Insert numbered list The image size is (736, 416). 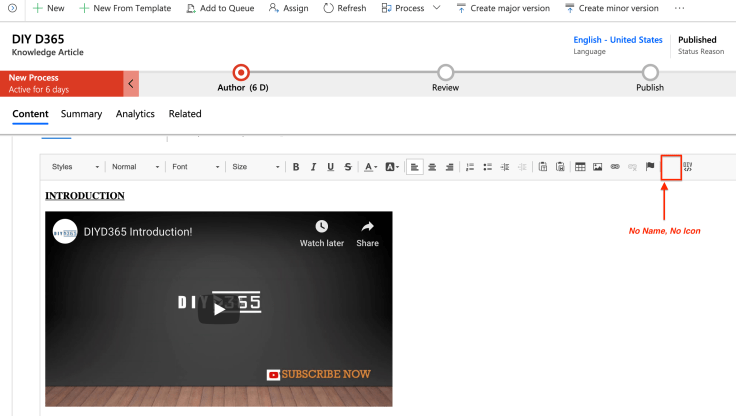(470, 167)
